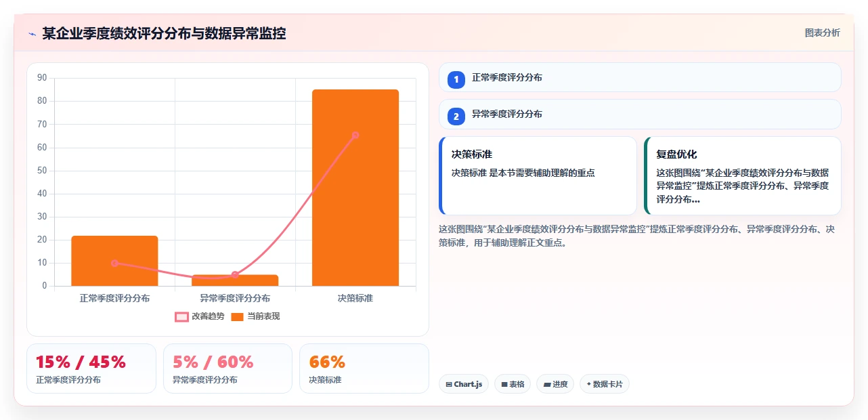Click y-axis value 50
Image resolution: width=868 pixels, height=420 pixels.
click(x=42, y=170)
